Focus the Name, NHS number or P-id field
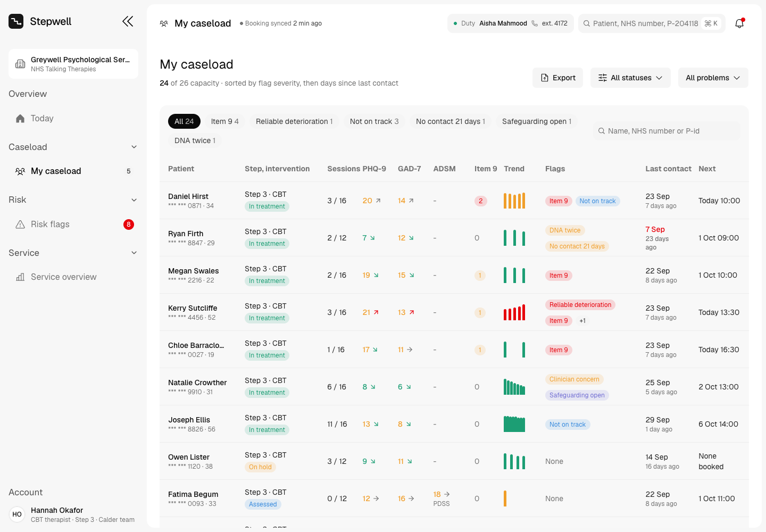Screen dimensions: 766x532 (x=667, y=131)
